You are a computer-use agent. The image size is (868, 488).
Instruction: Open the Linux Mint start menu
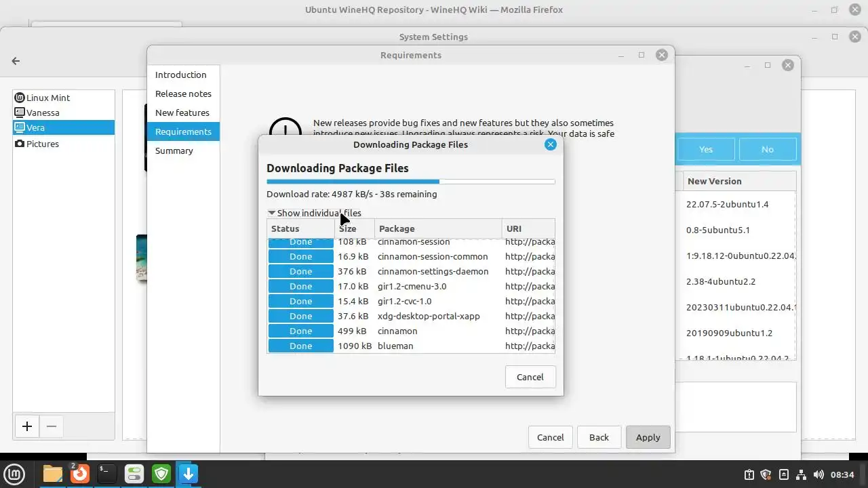[x=14, y=473]
